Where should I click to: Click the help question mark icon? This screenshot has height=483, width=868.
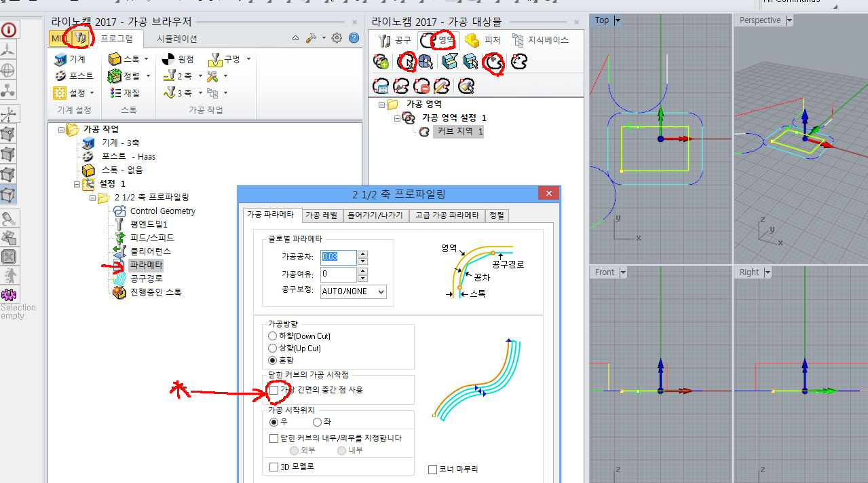pyautogui.click(x=354, y=38)
